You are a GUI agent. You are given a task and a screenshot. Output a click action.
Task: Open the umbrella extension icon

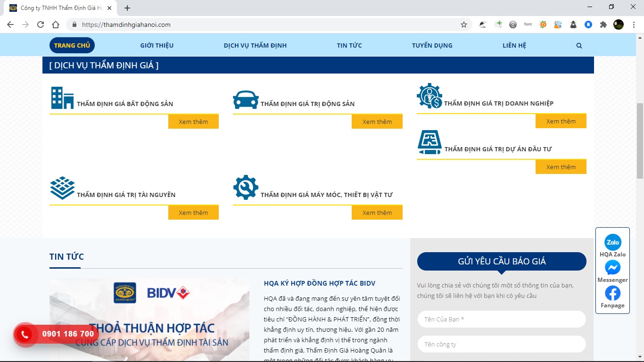click(482, 25)
